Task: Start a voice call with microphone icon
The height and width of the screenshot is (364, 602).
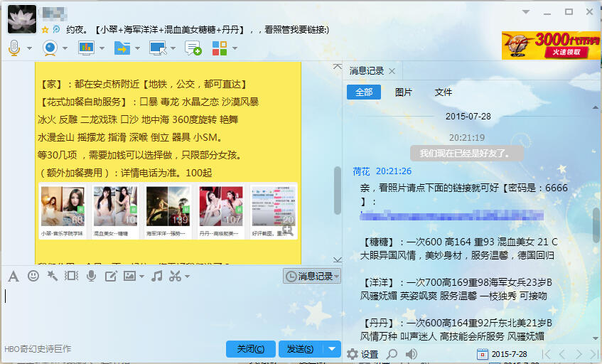Action: (14, 48)
